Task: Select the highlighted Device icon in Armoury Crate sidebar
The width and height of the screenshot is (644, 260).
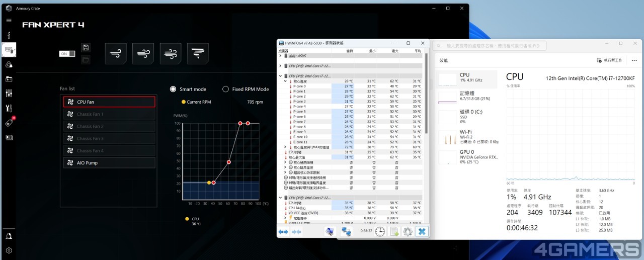Action: tap(9, 50)
